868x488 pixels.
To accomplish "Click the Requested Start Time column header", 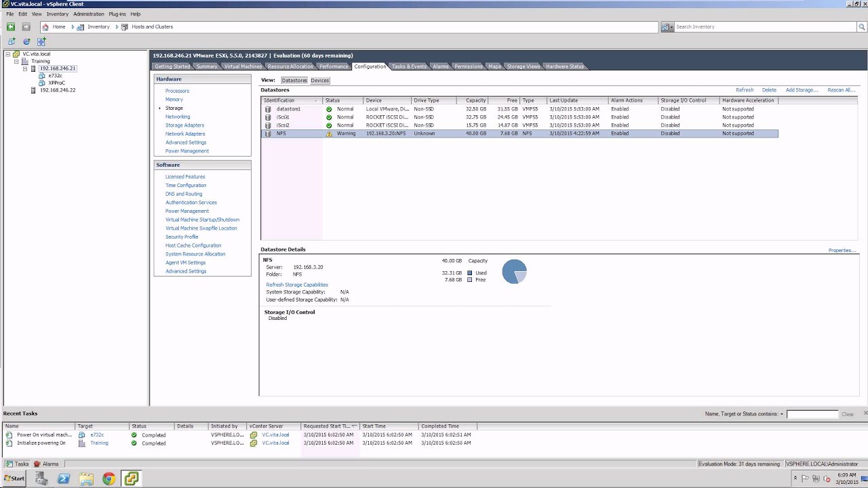I will pos(330,426).
